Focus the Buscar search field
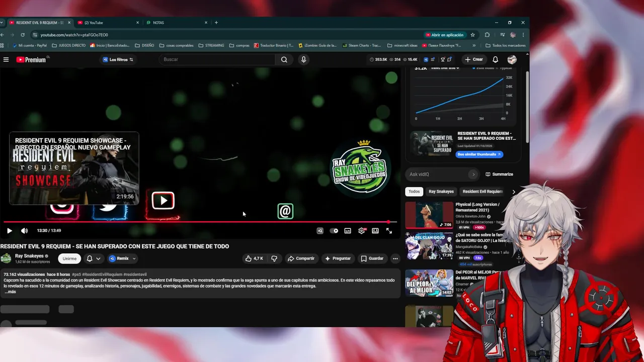Image resolution: width=644 pixels, height=362 pixels. click(x=217, y=59)
